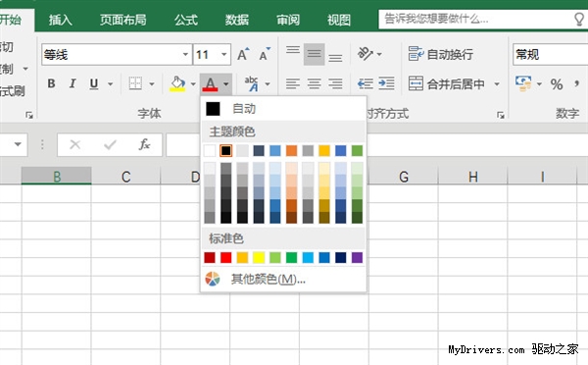Open alignment group dialog launcher
The width and height of the screenshot is (588, 365).
tap(500, 115)
